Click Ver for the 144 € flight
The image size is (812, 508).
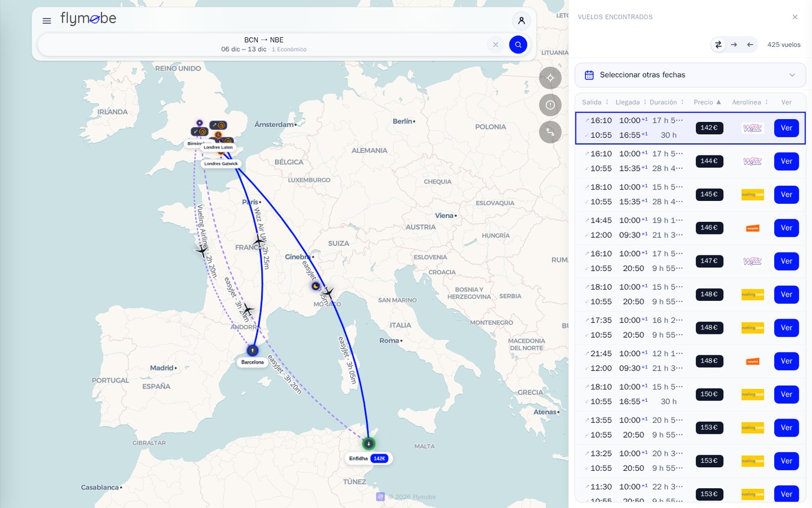[786, 161]
